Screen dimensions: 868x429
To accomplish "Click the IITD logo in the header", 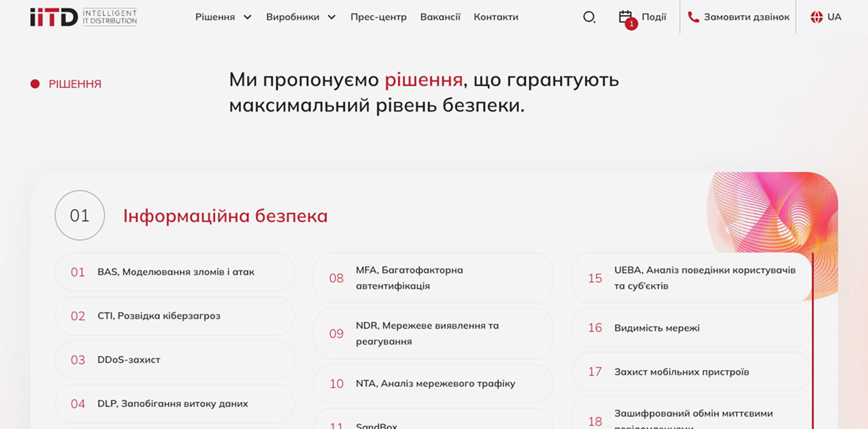I will coord(83,17).
